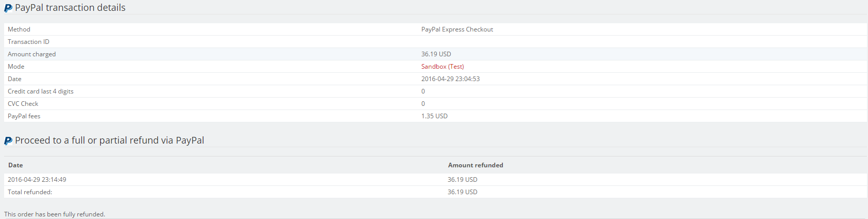Click the 36.19 USD value in Total refunded row
This screenshot has width=868, height=219.
click(462, 192)
